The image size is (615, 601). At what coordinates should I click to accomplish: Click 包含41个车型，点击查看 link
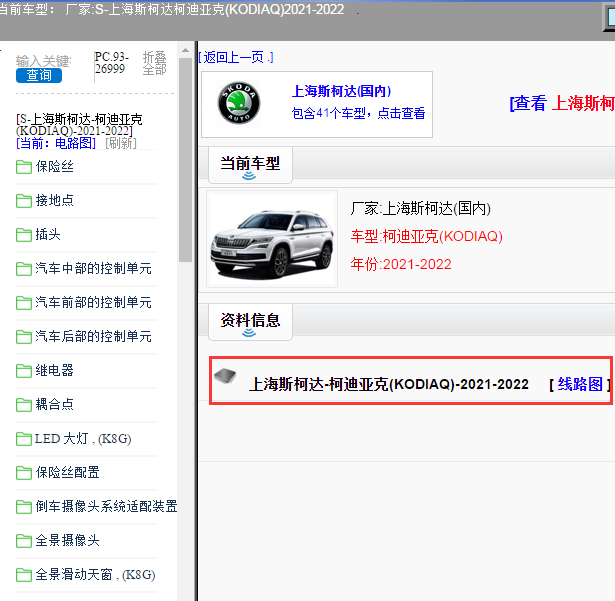(358, 113)
